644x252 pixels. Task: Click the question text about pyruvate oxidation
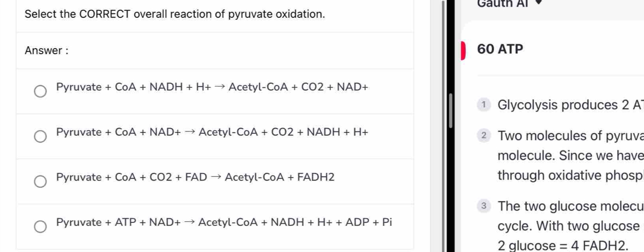tap(175, 14)
